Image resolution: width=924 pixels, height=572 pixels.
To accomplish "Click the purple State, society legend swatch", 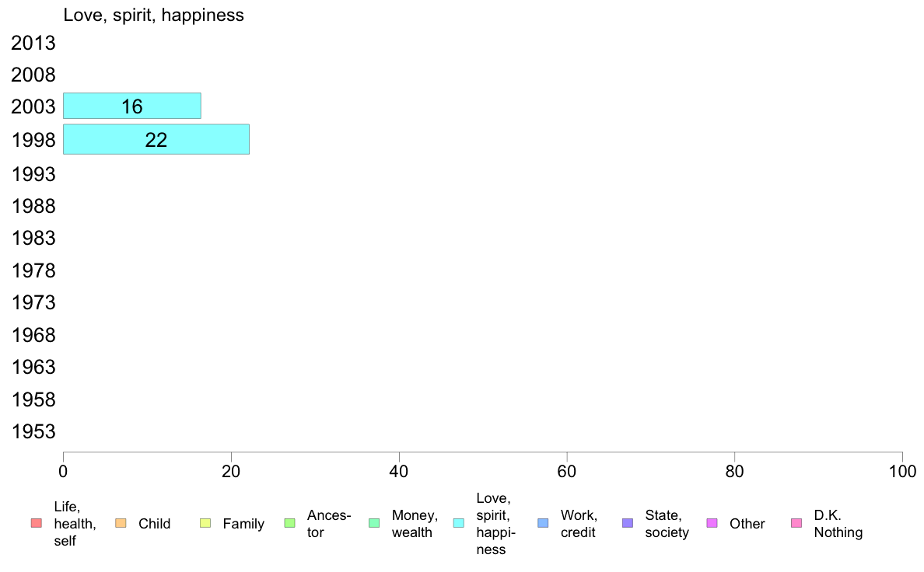I will [628, 523].
